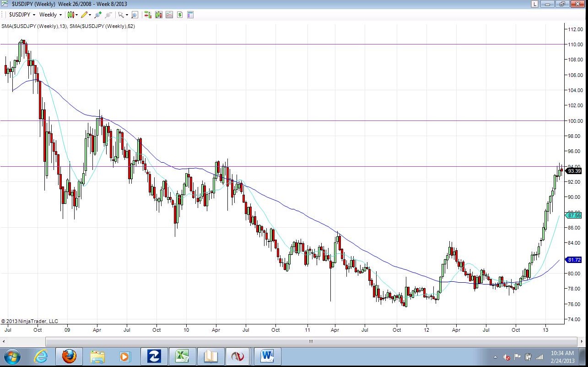Open the $USDJPY instrument dropdown
588x367 pixels.
[x=22, y=15]
